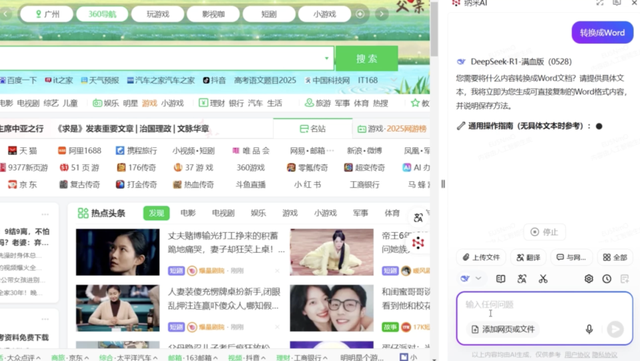
Task: Open the 天气预报 shortcut link
Action: click(100, 80)
